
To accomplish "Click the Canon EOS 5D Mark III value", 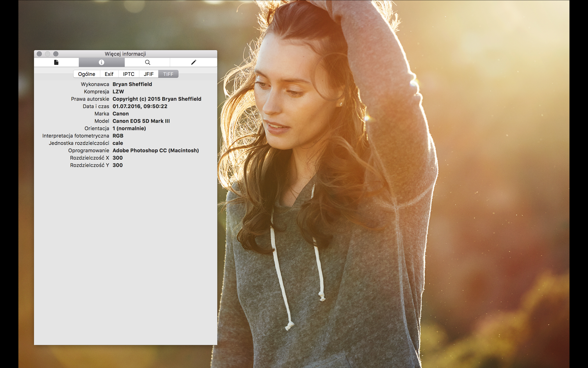I will (x=141, y=121).
